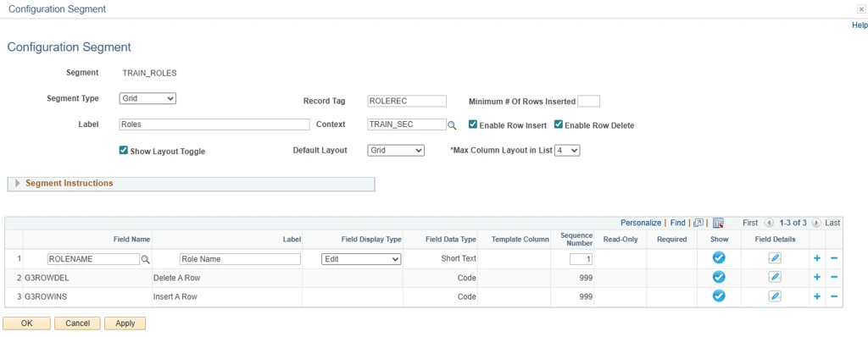Open the Help link
The height and width of the screenshot is (337, 868).
click(x=860, y=25)
